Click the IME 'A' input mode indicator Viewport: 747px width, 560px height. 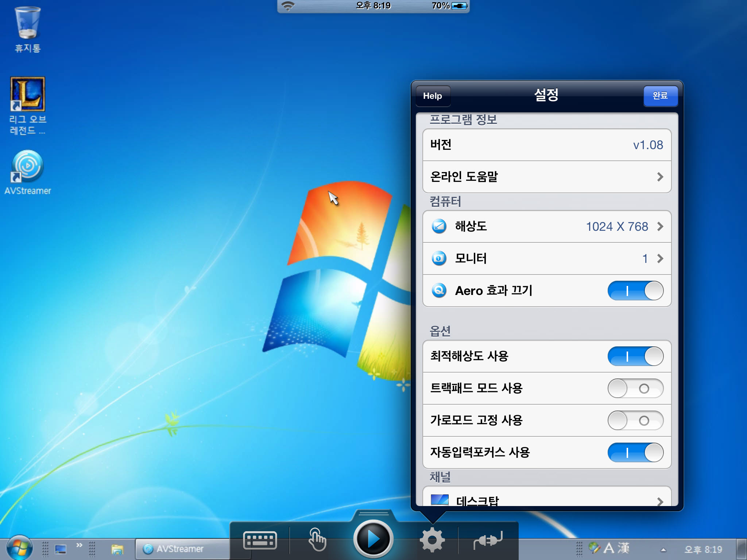click(609, 548)
